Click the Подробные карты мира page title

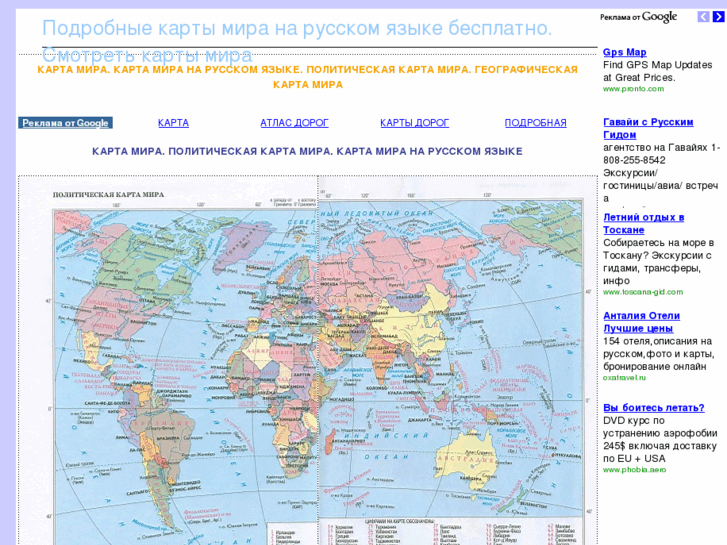(x=297, y=28)
